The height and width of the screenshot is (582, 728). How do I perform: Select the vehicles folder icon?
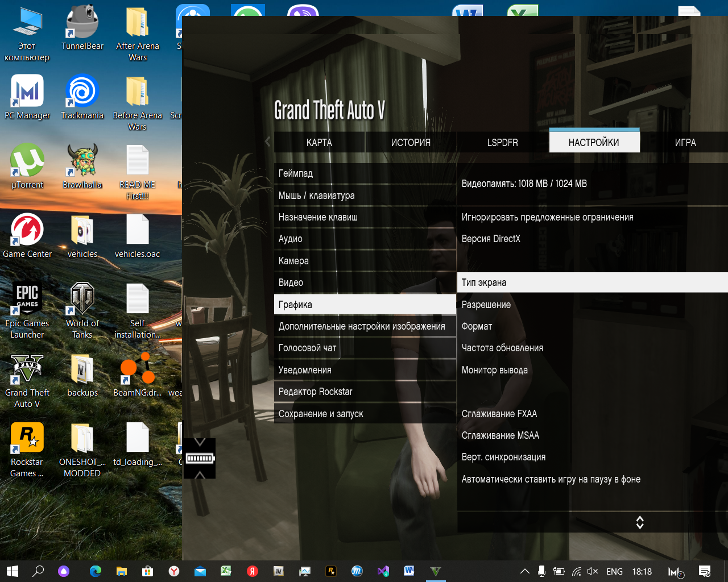click(82, 236)
